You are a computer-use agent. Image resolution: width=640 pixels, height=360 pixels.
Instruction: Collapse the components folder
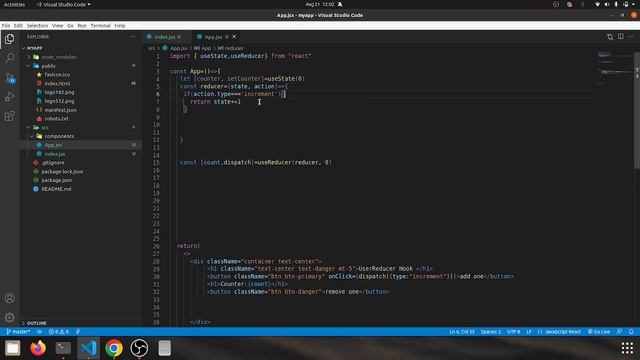tap(59, 136)
